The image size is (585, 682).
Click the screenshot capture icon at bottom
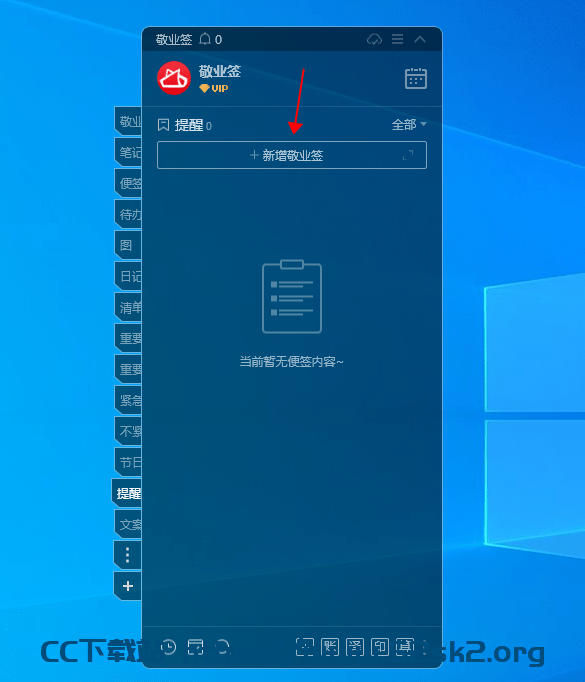coord(304,647)
